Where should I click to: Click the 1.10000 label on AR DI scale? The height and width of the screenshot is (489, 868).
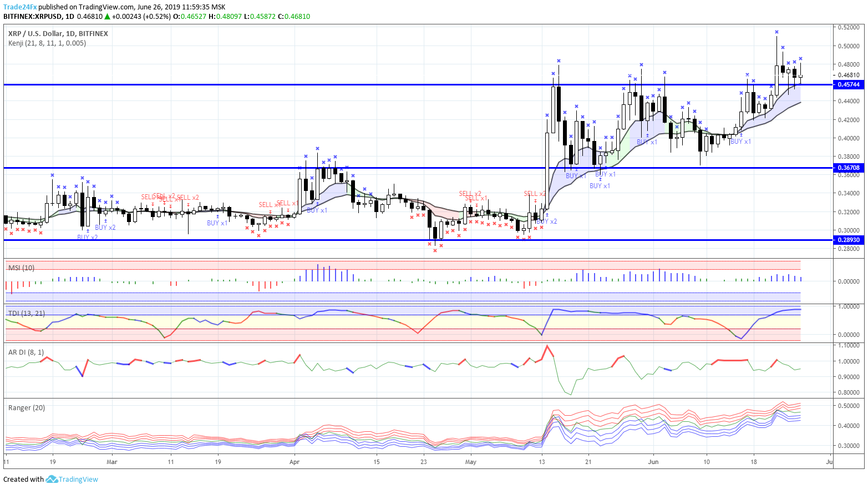tap(849, 345)
